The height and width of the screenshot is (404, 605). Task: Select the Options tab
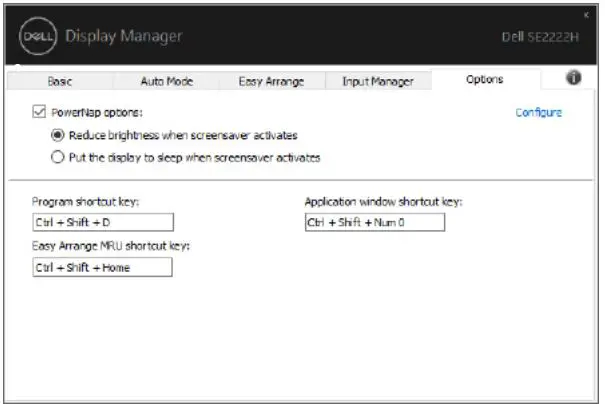485,79
